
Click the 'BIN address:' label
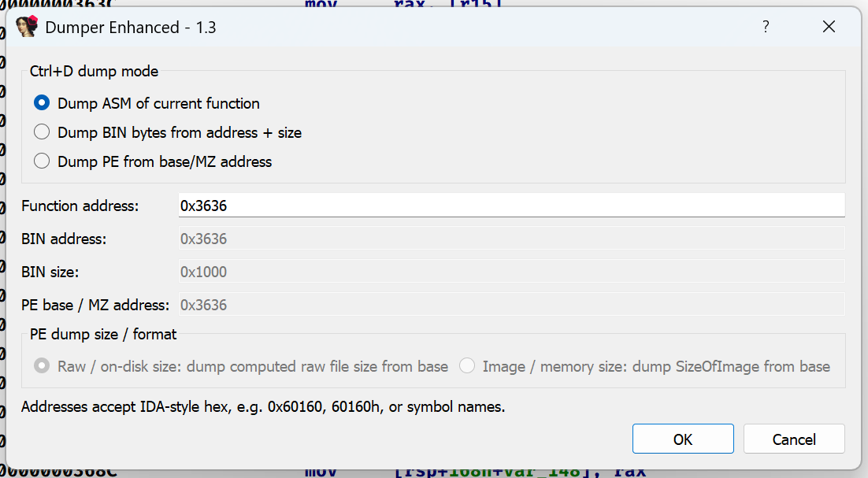64,239
